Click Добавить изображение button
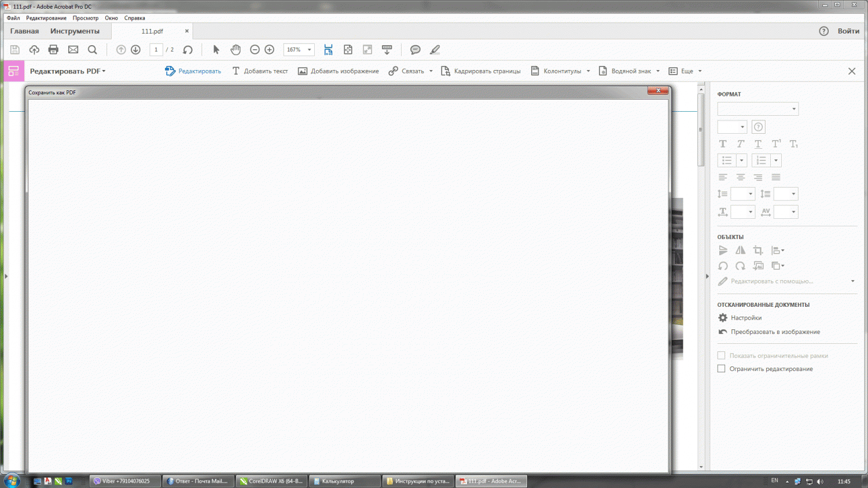 pyautogui.click(x=338, y=71)
